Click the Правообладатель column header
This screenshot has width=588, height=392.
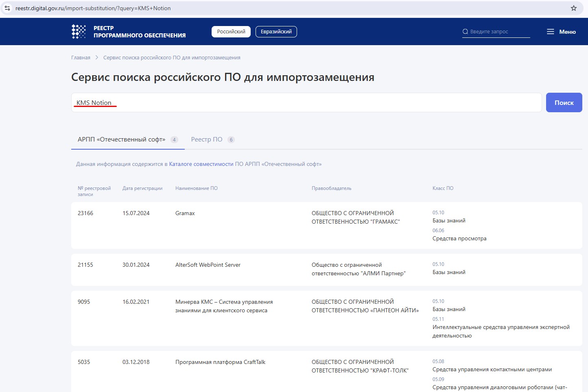coord(331,188)
